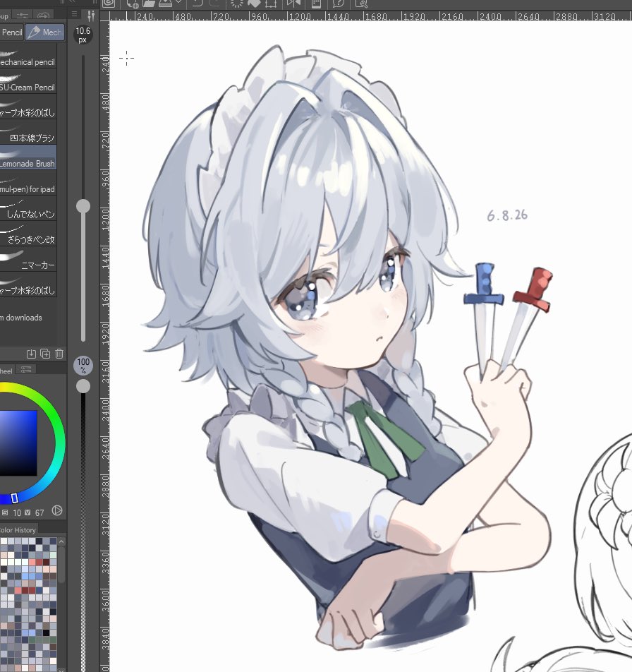The width and height of the screenshot is (632, 672).
Task: Click the Color History scroll up arrow
Action: tap(61, 541)
